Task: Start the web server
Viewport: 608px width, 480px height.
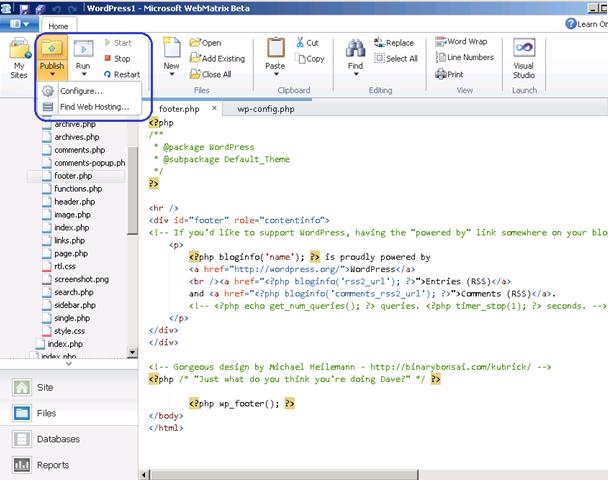Action: [118, 43]
